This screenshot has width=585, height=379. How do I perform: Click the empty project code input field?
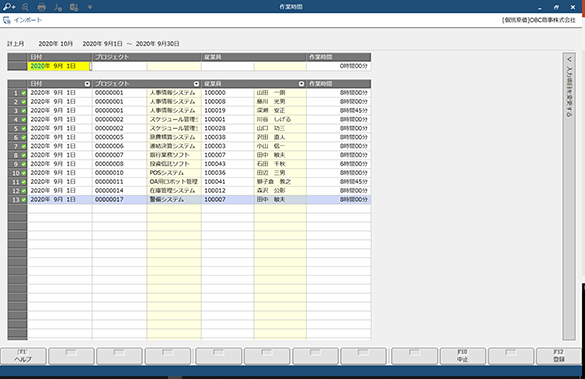119,66
